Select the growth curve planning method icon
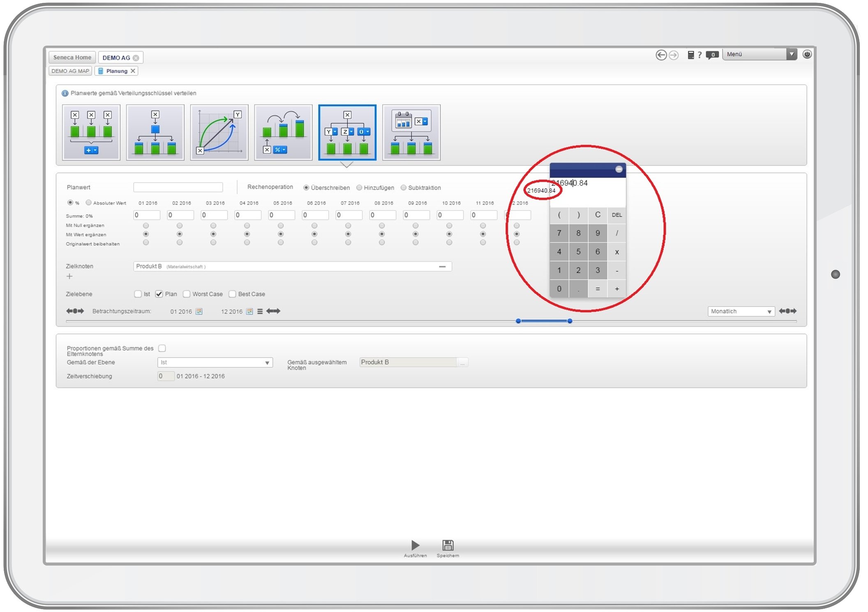Image resolution: width=868 pixels, height=612 pixels. tap(219, 132)
